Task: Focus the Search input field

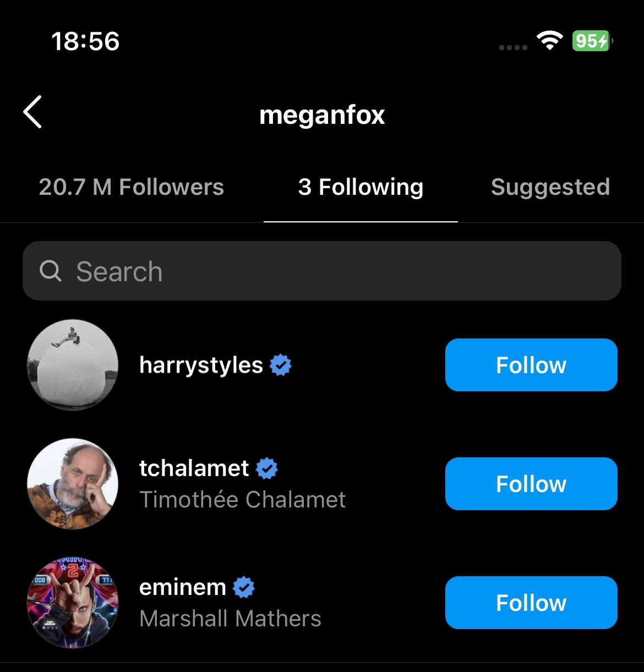Action: 330,271
